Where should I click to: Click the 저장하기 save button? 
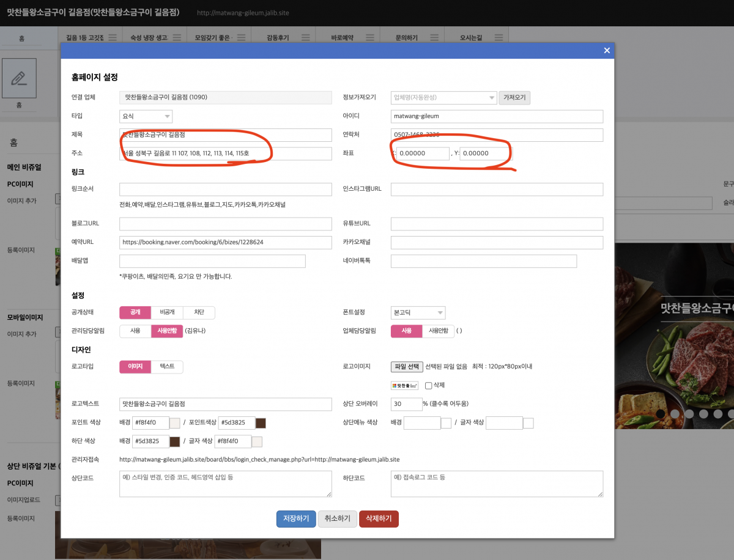[x=296, y=518]
